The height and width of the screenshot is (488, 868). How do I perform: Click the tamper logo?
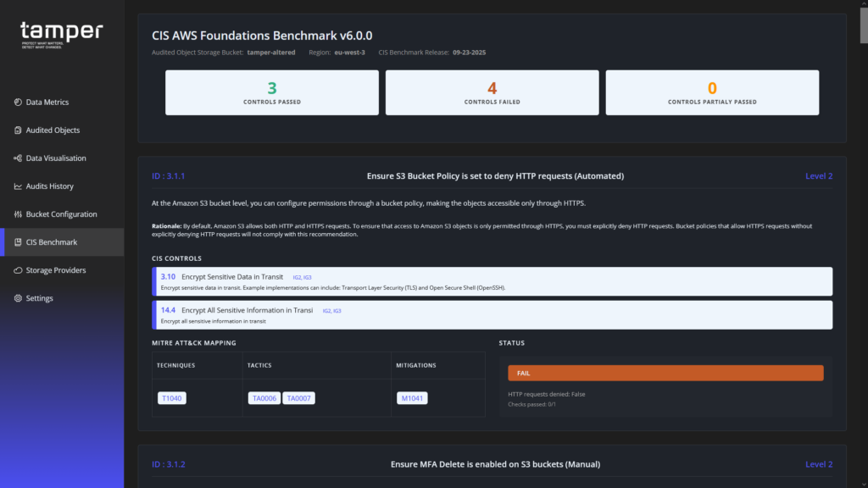tap(61, 34)
